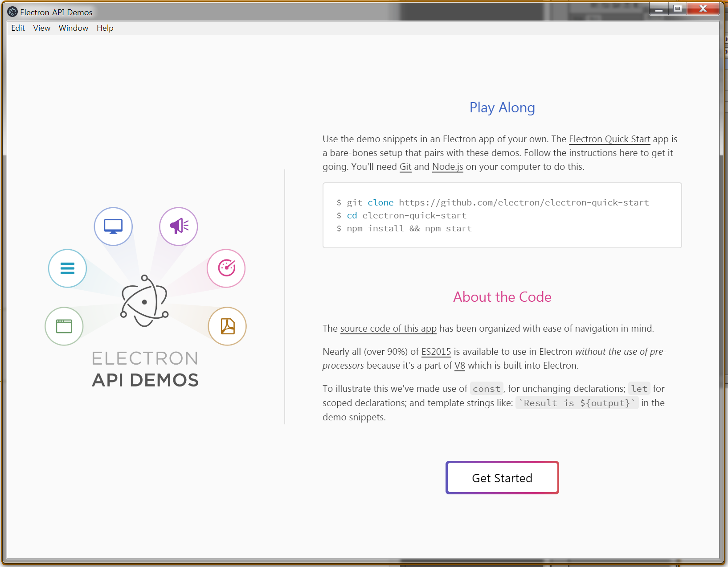Image resolution: width=728 pixels, height=567 pixels.
Task: Open the Edit menu
Action: click(x=18, y=28)
